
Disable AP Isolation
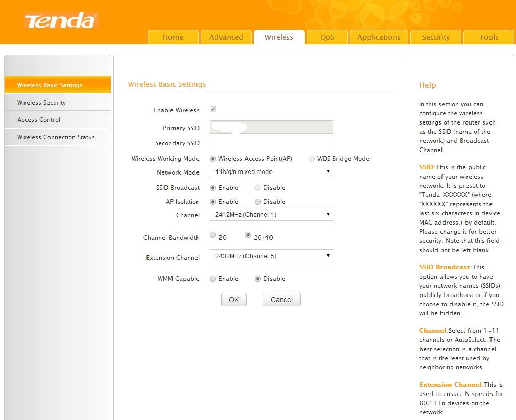[x=258, y=202]
